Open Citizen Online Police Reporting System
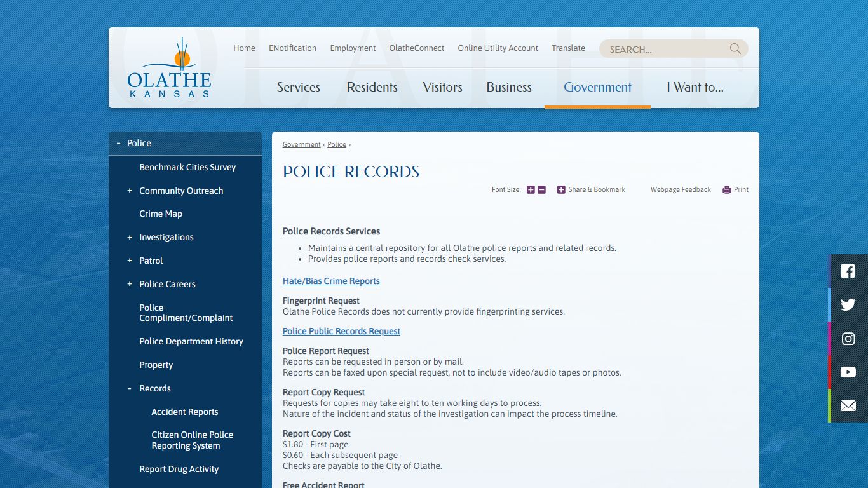This screenshot has height=488, width=868. (193, 440)
